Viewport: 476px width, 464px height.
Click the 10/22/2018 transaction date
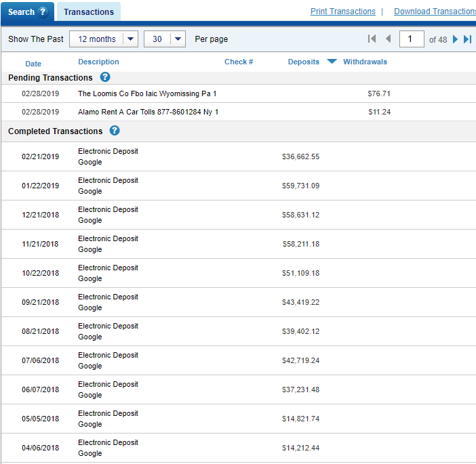(41, 273)
